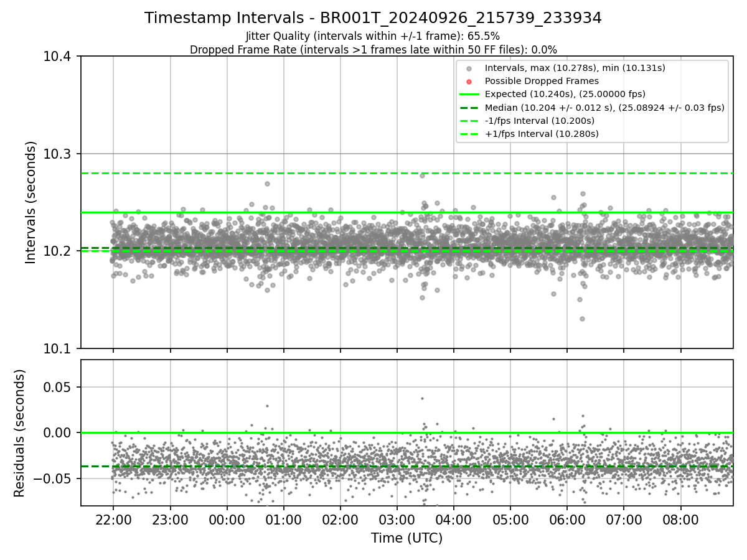Screen dimensions: 747x560
Task: Click the minimum interval outlier near 10.131s
Action: [x=582, y=319]
